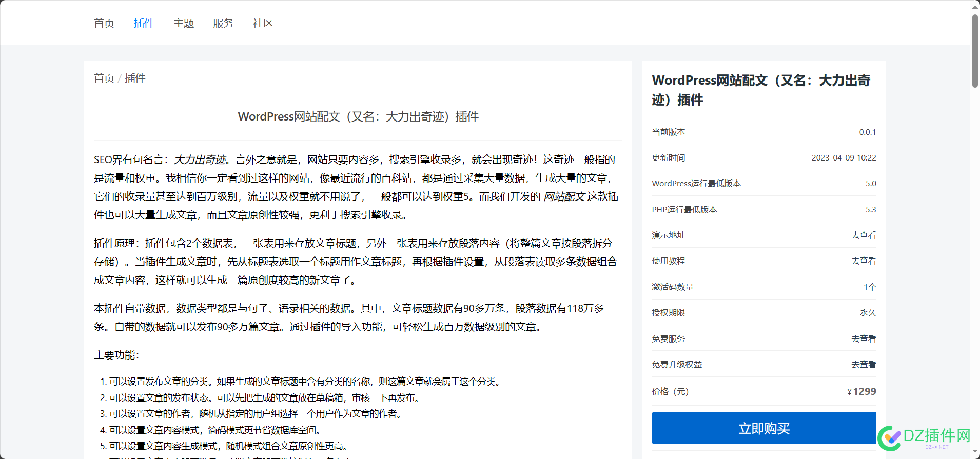This screenshot has width=980, height=459.
Task: Open 去查看 link for 免费服务
Action: tap(864, 338)
